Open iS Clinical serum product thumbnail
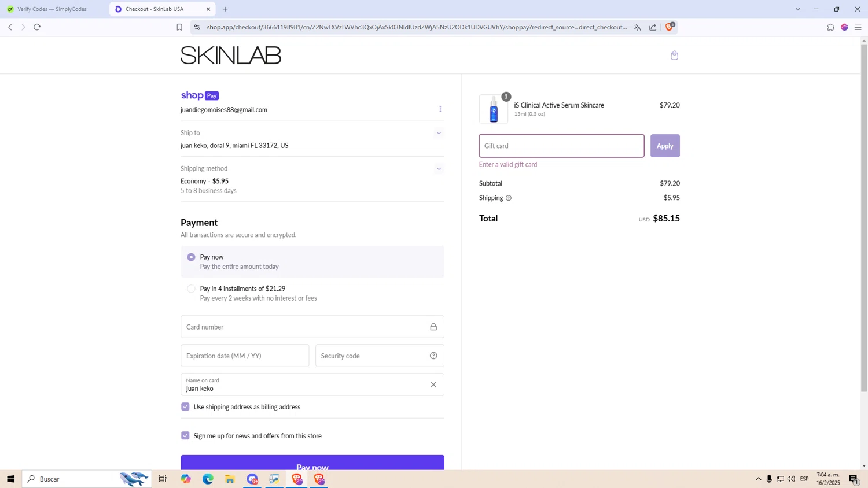This screenshot has width=868, height=488. pyautogui.click(x=494, y=109)
